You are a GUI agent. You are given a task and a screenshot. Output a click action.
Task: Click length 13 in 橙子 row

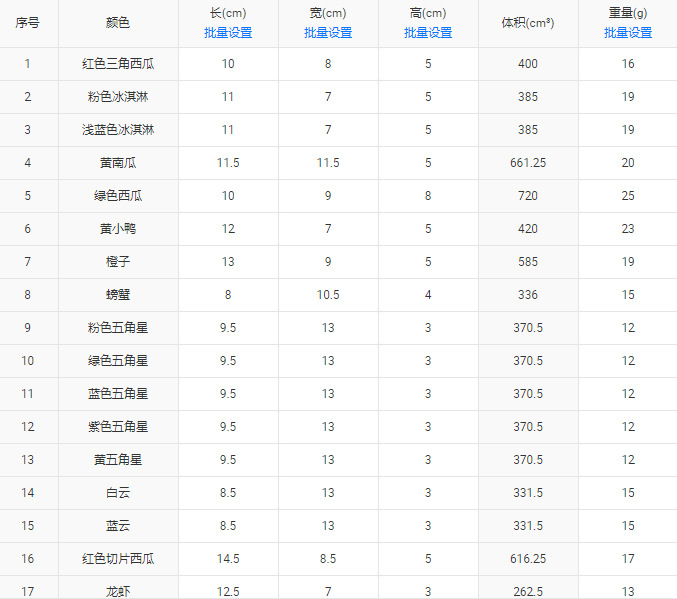coord(228,262)
